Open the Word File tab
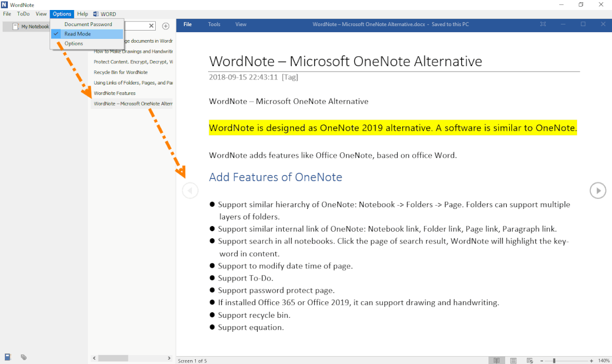The image size is (612, 364). point(187,24)
